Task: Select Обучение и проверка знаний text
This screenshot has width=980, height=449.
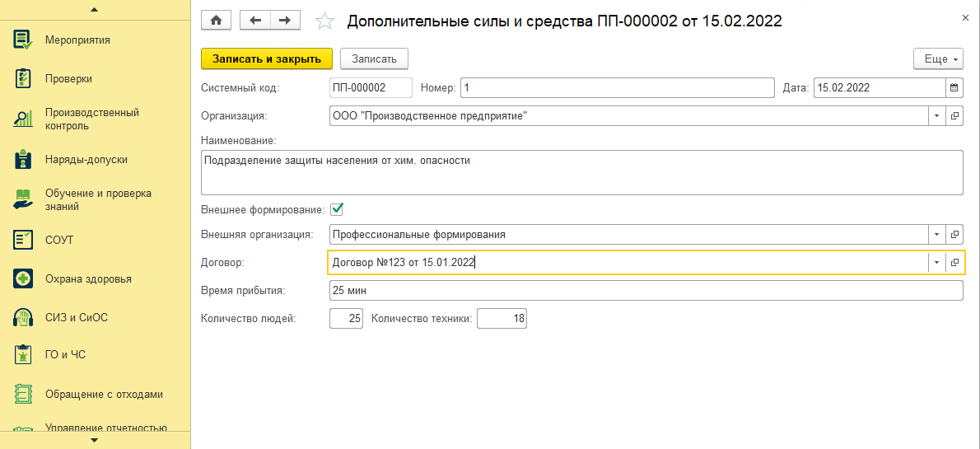Action: tap(98, 199)
